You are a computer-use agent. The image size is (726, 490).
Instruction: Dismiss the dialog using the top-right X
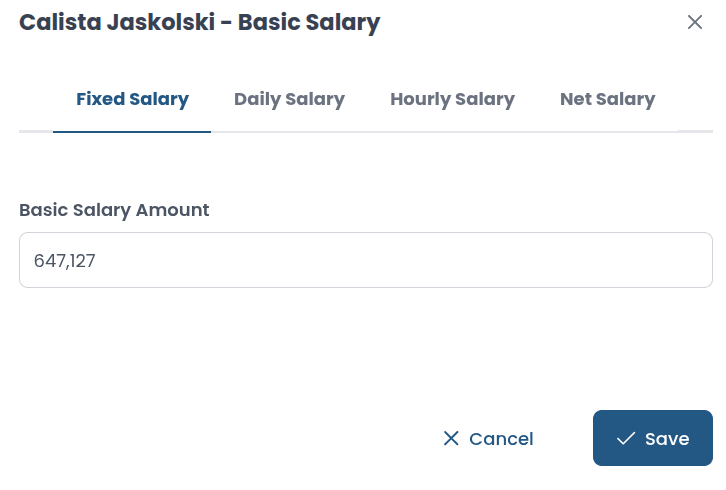(x=695, y=22)
